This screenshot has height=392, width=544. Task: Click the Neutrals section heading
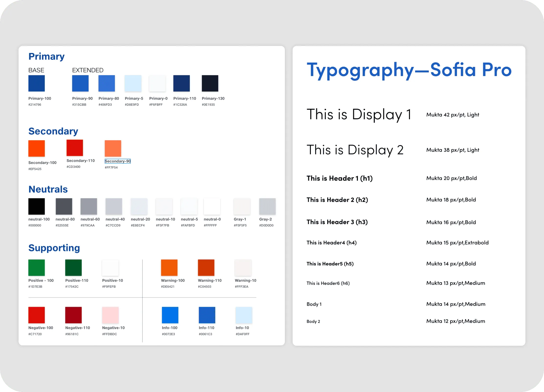click(x=48, y=189)
